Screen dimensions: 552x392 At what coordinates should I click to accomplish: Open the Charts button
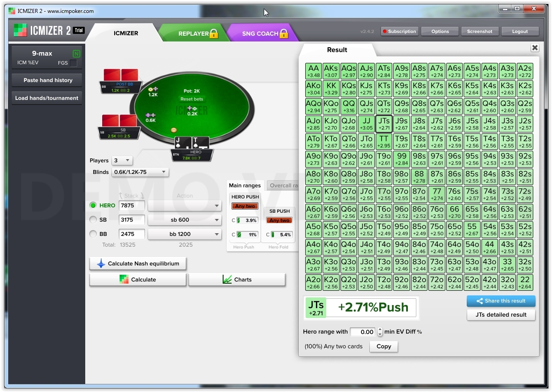coord(237,280)
